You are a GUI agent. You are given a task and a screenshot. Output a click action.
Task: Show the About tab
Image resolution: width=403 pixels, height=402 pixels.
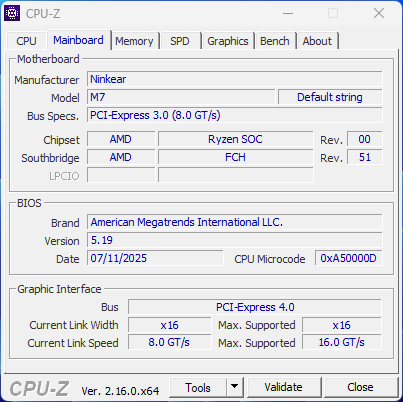coord(317,41)
